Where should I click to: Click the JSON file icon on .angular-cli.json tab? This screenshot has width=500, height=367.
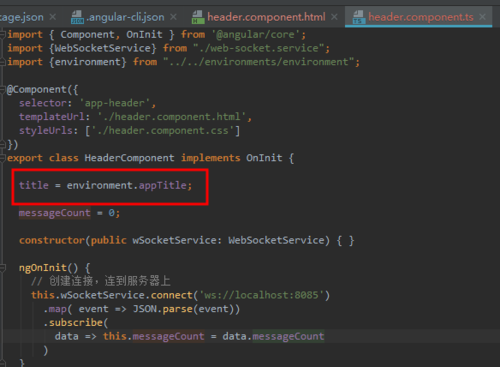(x=77, y=17)
